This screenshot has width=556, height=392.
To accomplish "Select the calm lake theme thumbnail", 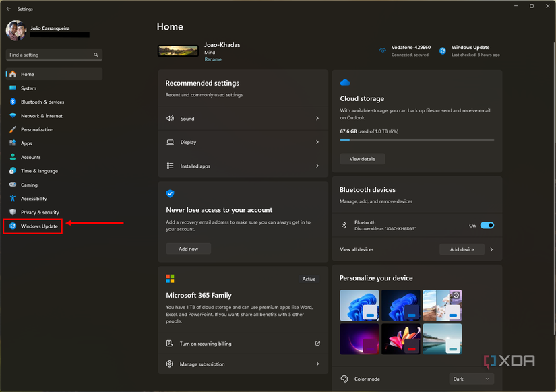I will pyautogui.click(x=442, y=339).
